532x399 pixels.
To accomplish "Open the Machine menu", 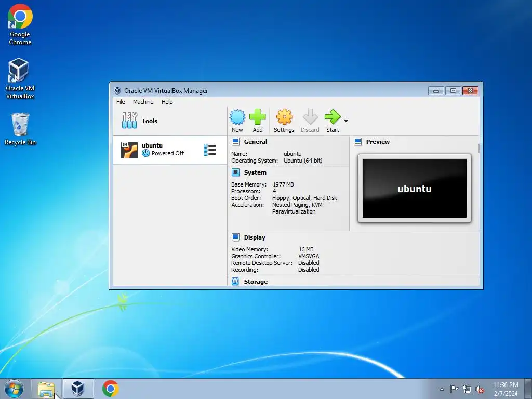I will 143,102.
